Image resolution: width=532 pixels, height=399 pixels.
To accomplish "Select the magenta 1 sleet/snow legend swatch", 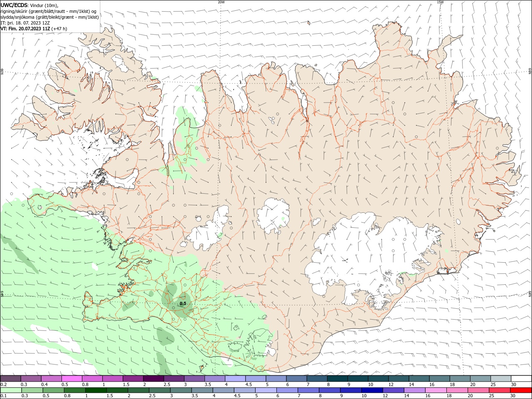I will point(113,379).
